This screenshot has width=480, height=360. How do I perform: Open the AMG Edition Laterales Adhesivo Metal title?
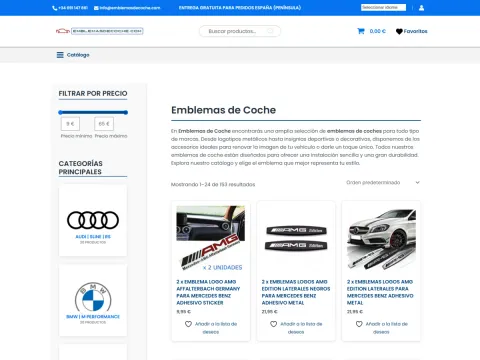[380, 292]
